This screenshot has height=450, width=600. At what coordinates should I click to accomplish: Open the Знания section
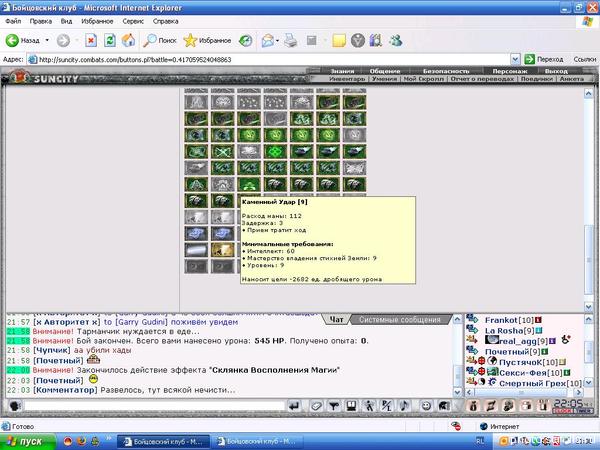[x=342, y=71]
